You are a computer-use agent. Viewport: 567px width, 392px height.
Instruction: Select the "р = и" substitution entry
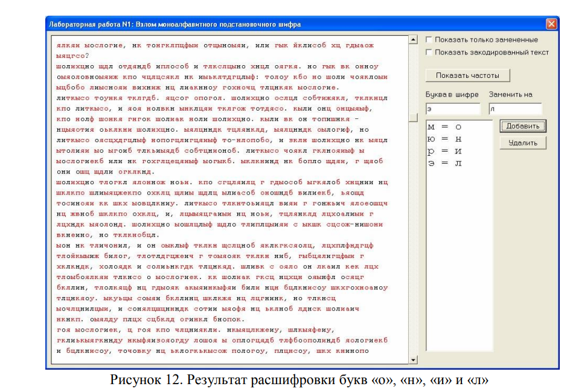point(444,152)
